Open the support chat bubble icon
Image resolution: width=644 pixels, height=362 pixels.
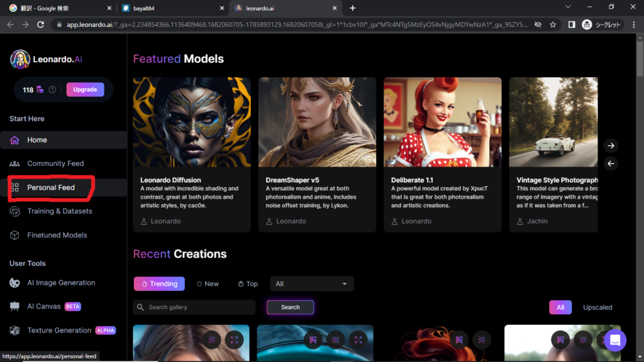click(614, 340)
